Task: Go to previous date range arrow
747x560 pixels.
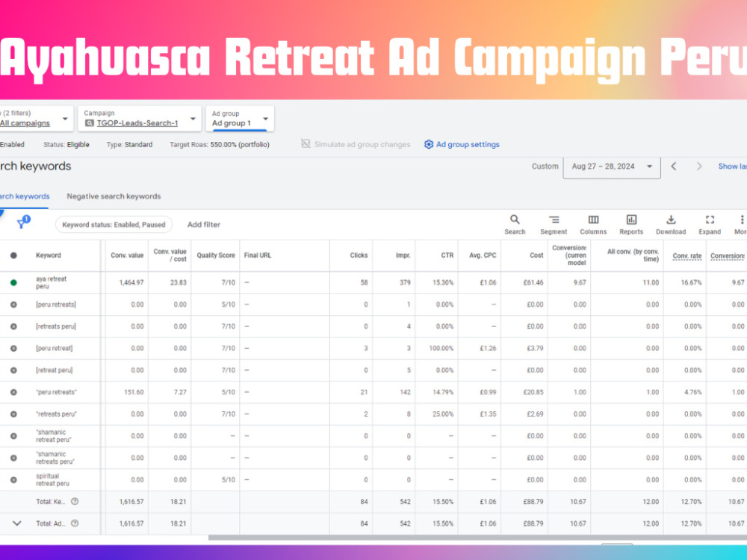Action: coord(674,167)
